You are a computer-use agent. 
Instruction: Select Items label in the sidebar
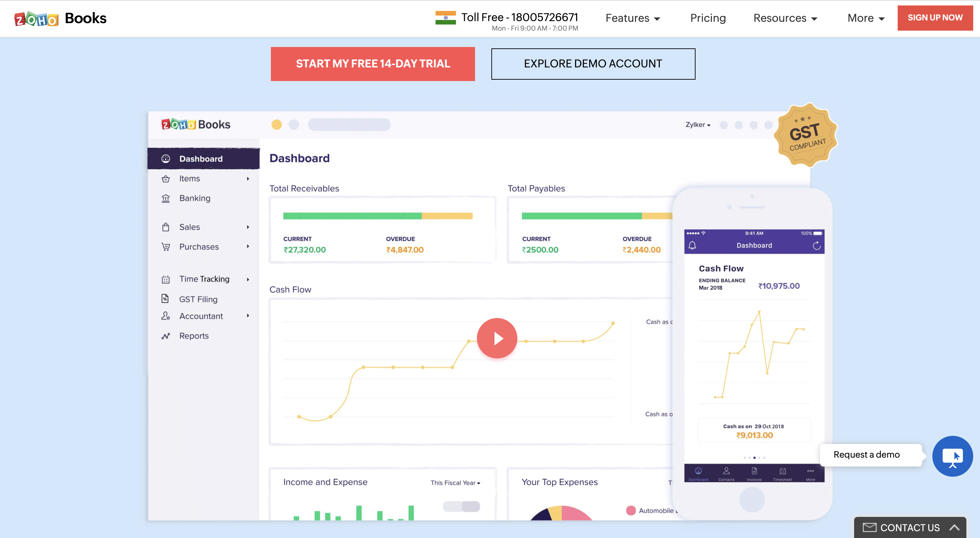[x=190, y=178]
